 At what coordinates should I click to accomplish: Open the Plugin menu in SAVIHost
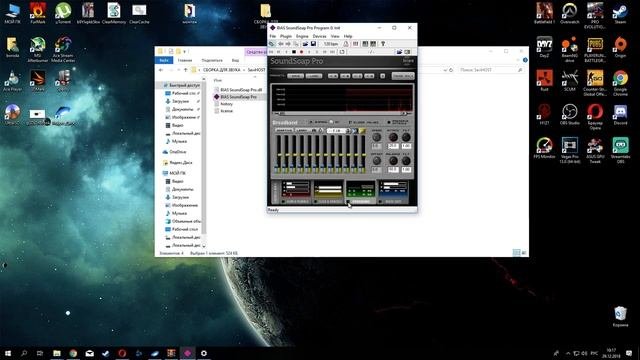tap(286, 36)
